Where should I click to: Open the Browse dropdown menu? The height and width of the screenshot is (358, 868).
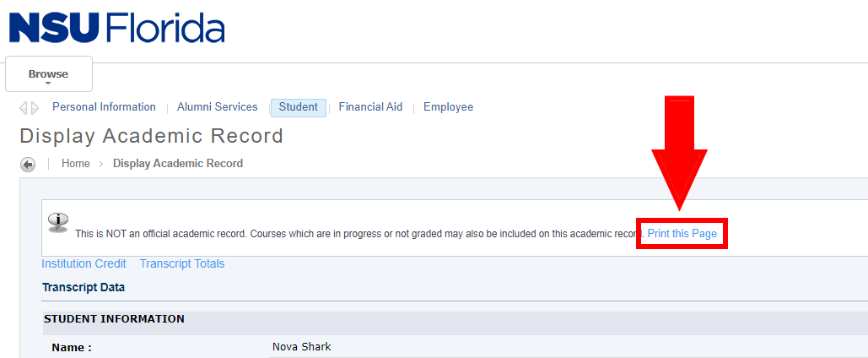point(48,75)
